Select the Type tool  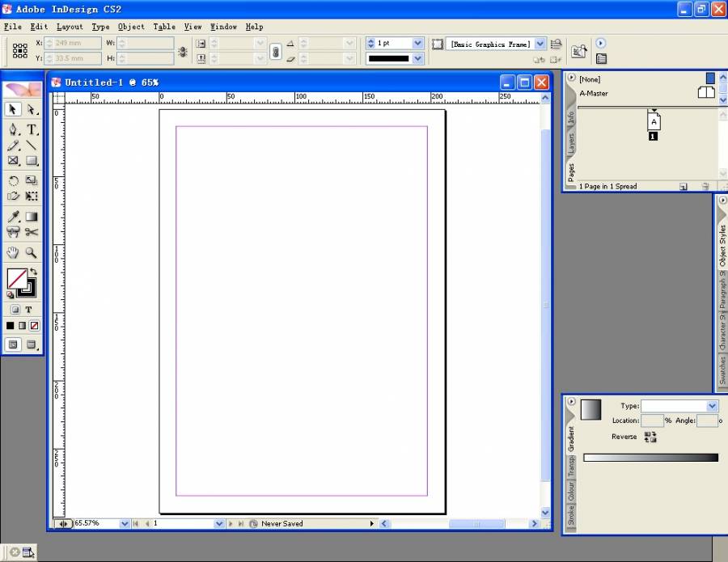click(x=32, y=129)
